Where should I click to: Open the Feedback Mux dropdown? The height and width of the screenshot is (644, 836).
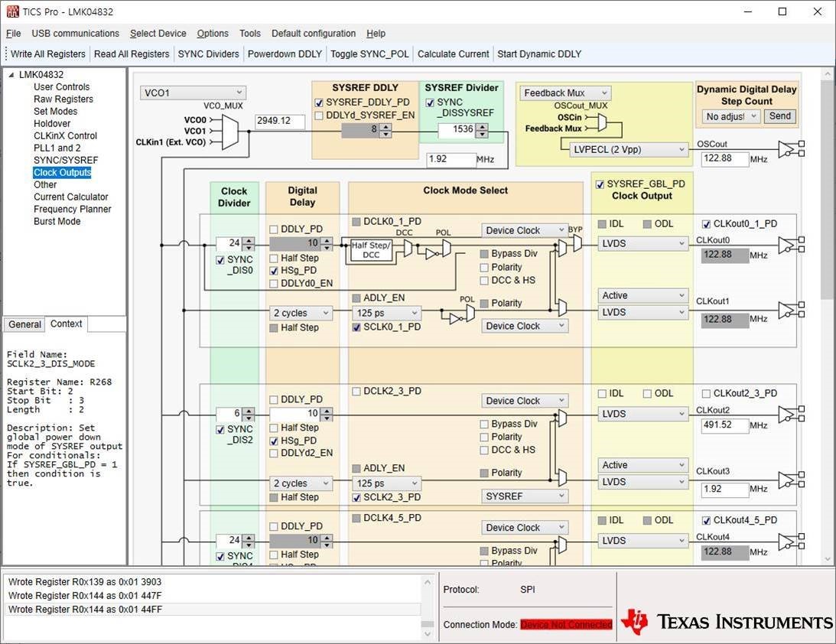pos(565,93)
